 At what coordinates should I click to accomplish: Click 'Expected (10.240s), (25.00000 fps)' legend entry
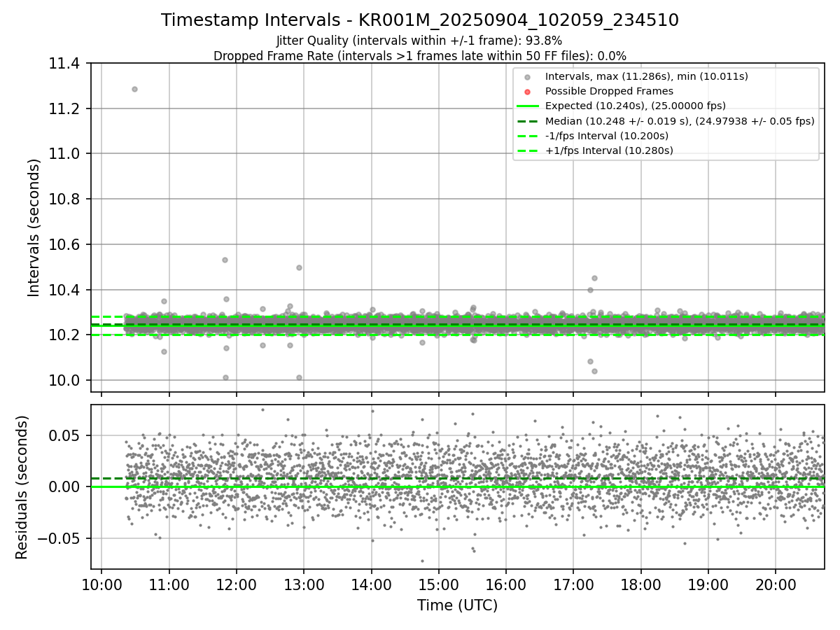click(636, 106)
